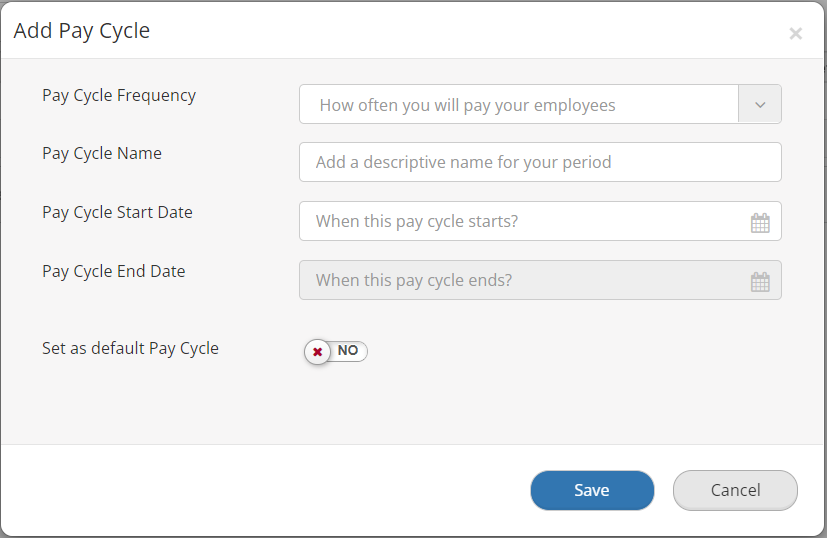The image size is (827, 538).
Task: Click the 'Pay Cycle Name' label
Action: click(102, 154)
